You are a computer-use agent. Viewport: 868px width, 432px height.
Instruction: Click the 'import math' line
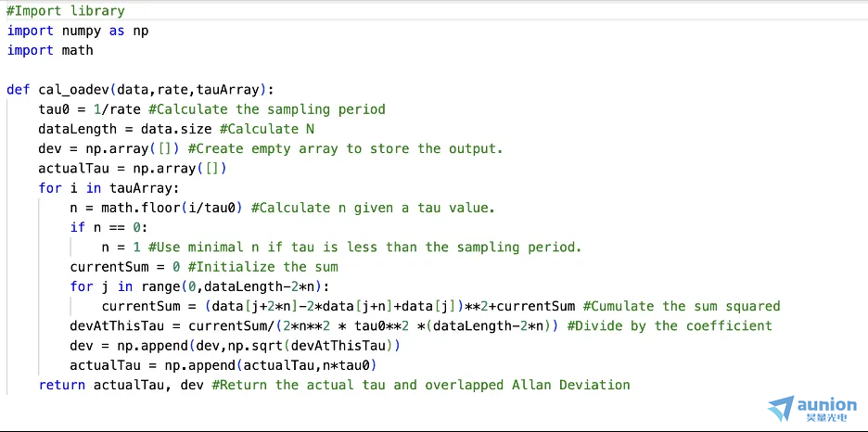50,50
